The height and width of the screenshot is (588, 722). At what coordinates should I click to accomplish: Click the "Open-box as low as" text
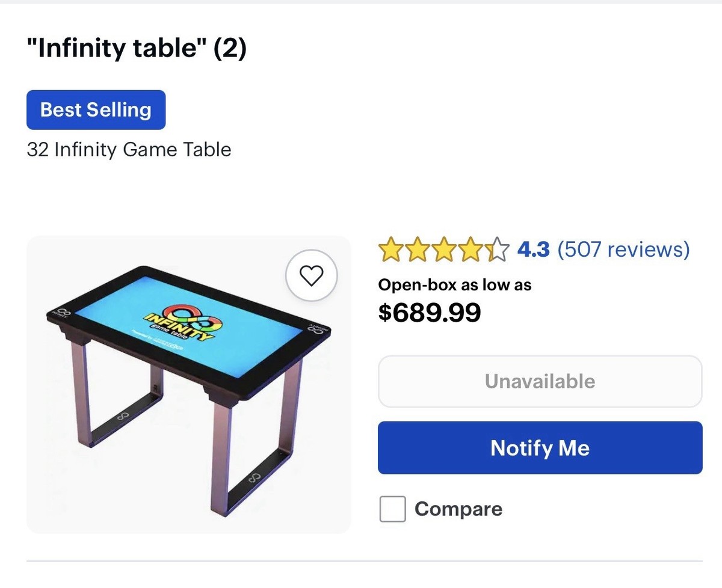click(x=454, y=285)
